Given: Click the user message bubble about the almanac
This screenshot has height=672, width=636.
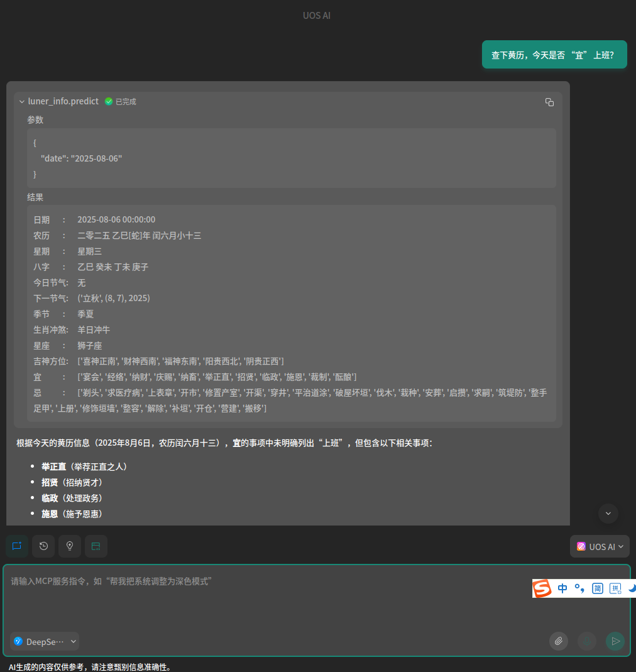Looking at the screenshot, I should [x=554, y=55].
